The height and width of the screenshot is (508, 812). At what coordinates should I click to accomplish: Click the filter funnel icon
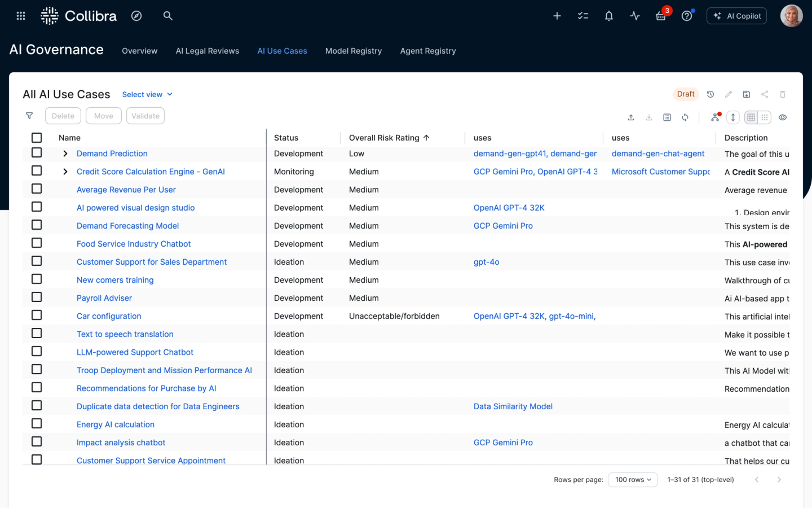29,116
